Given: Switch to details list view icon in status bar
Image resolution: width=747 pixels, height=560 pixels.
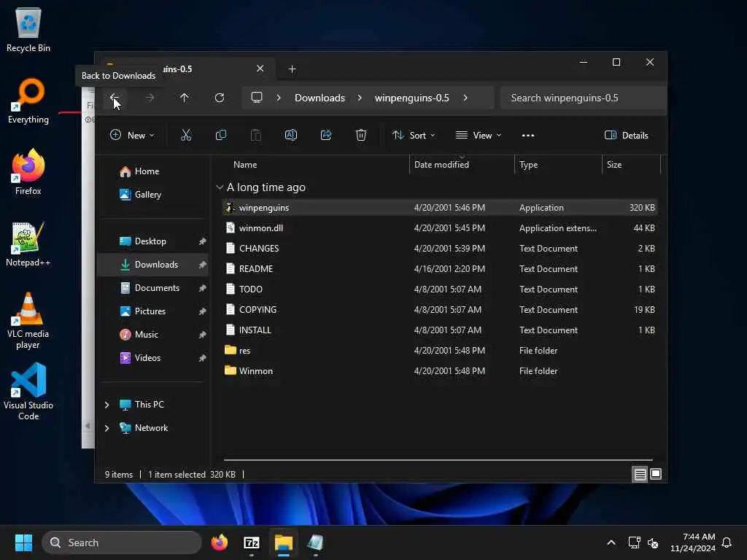Looking at the screenshot, I should coord(640,474).
